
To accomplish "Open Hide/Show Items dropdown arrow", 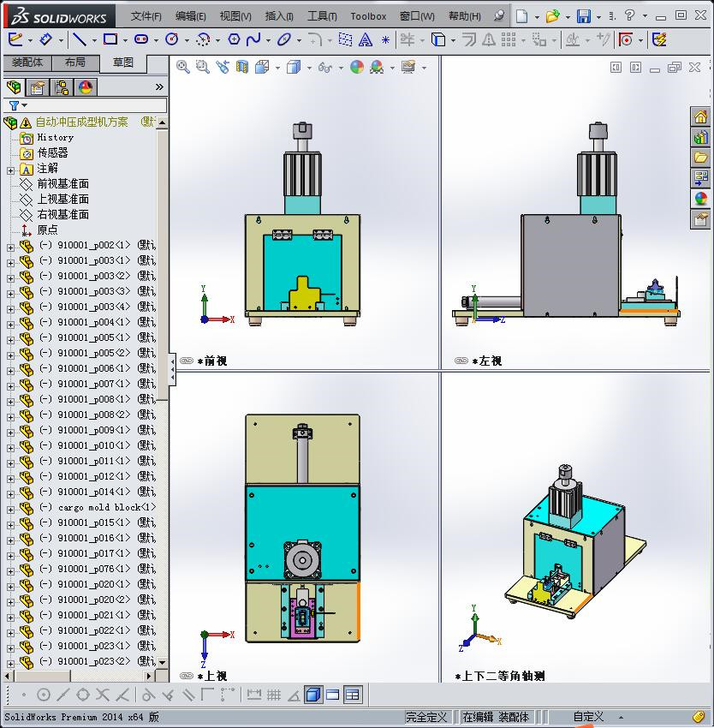I will 341,68.
